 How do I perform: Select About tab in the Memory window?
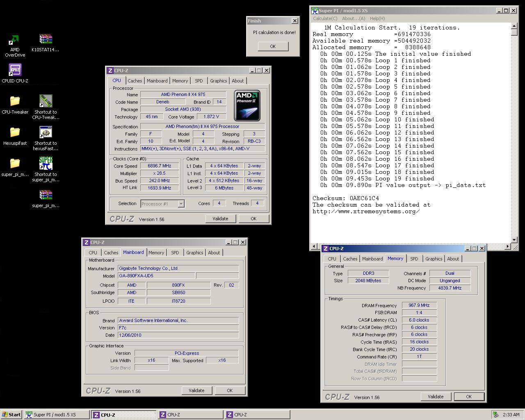pyautogui.click(x=453, y=259)
